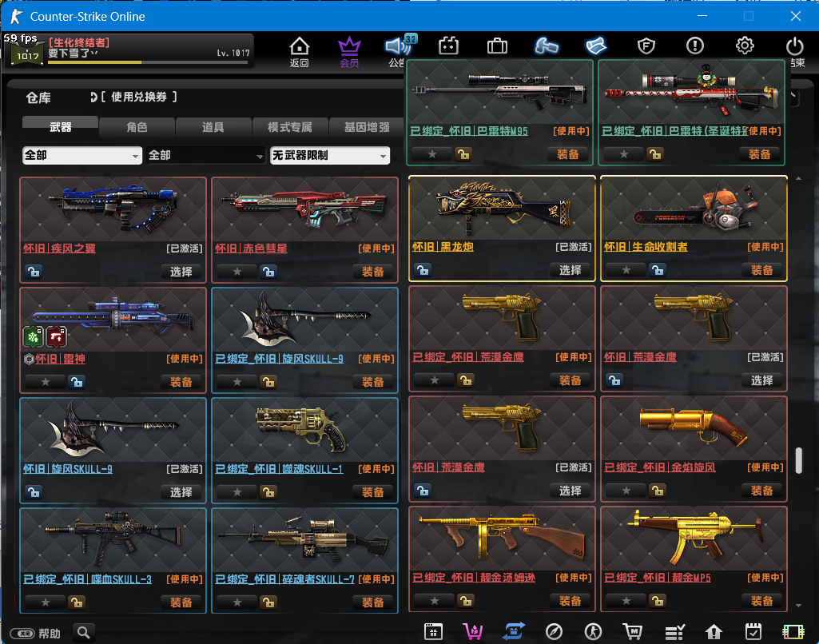The width and height of the screenshot is (819, 644).
Task: Open the robot calendar icon in top bar
Action: click(448, 46)
